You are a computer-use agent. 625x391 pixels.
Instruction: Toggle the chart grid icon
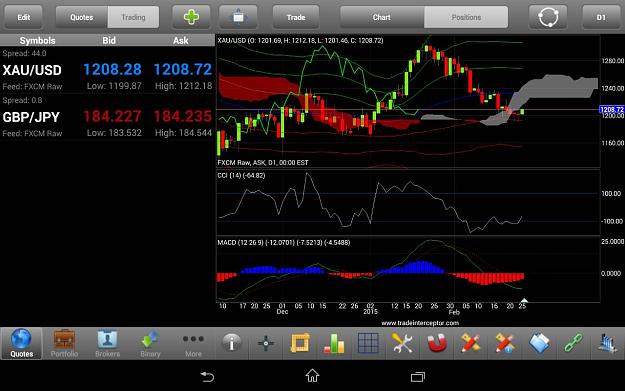tap(368, 343)
